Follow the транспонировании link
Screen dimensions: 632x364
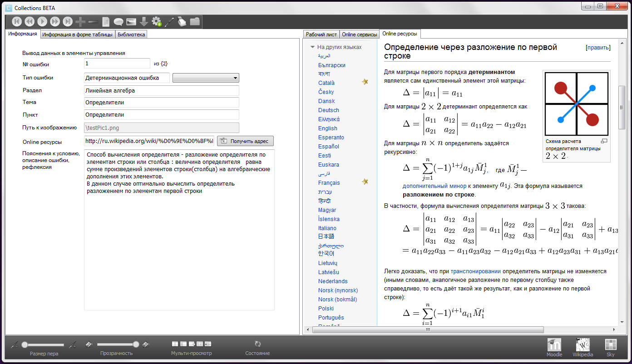pos(476,271)
